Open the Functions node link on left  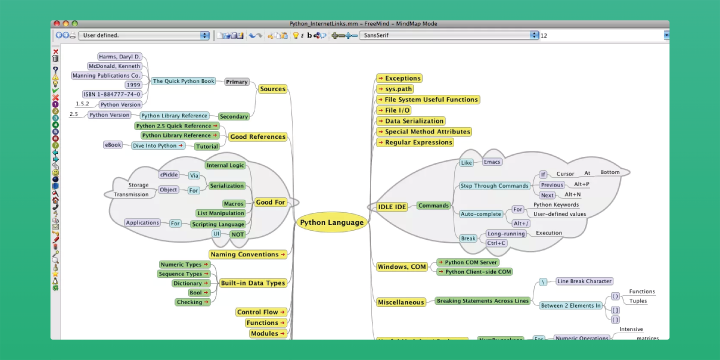click(x=266, y=323)
